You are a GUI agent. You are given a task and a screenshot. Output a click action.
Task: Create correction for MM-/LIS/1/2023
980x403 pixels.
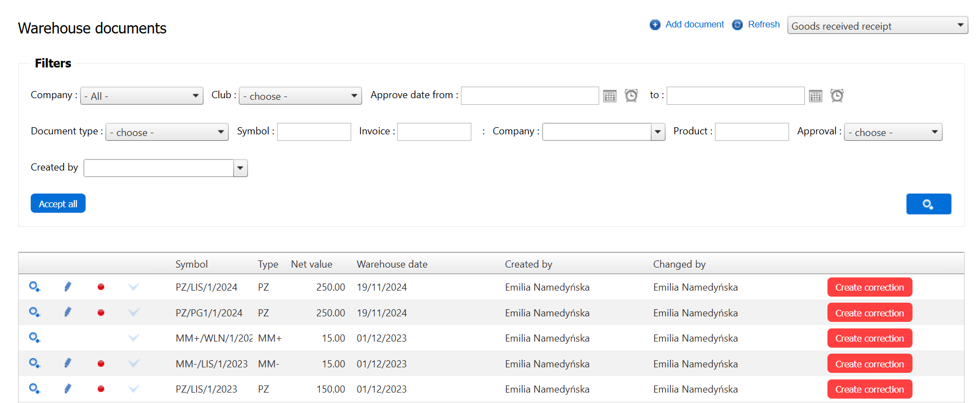pos(869,364)
